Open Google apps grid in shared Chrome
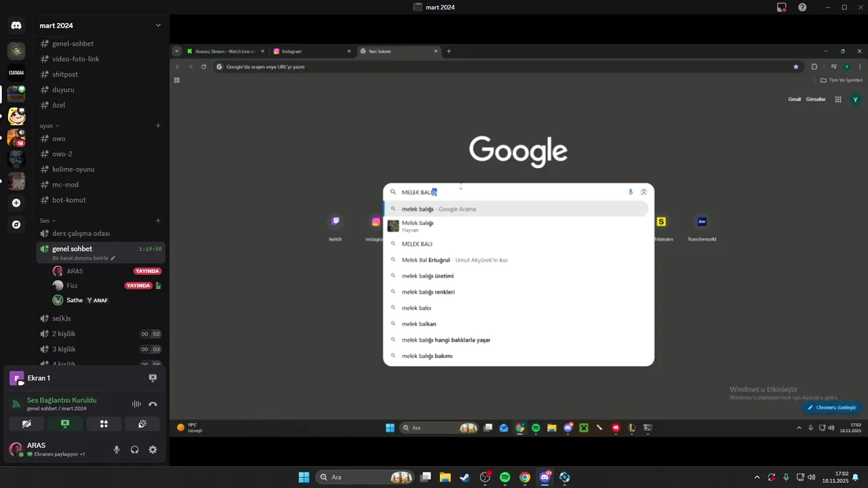Viewport: 868px width, 488px height. pyautogui.click(x=838, y=99)
